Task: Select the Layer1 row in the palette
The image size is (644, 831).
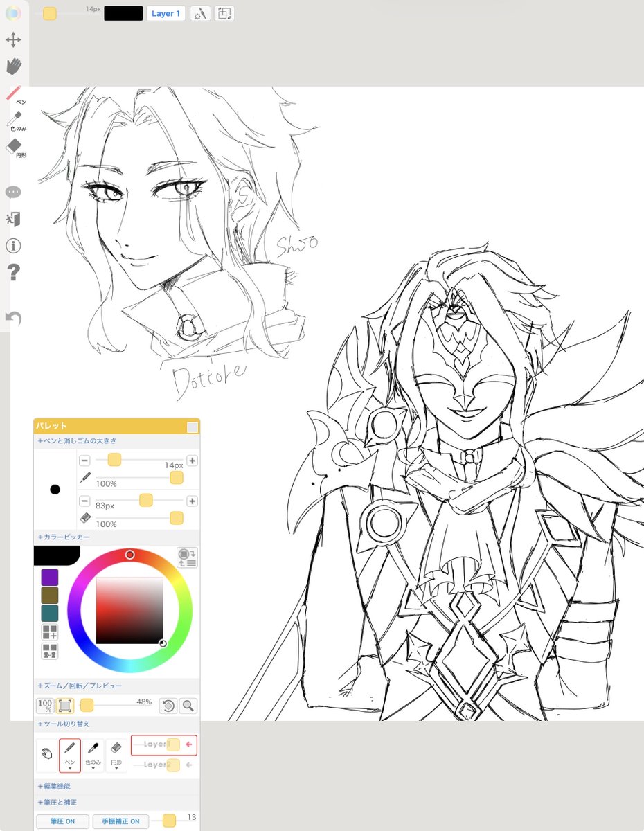Action: pyautogui.click(x=164, y=744)
